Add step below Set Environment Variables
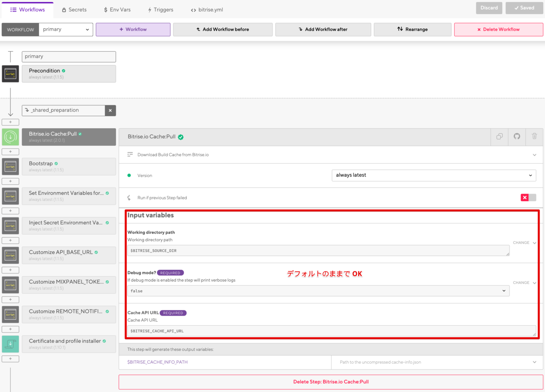This screenshot has width=545, height=392. point(10,211)
